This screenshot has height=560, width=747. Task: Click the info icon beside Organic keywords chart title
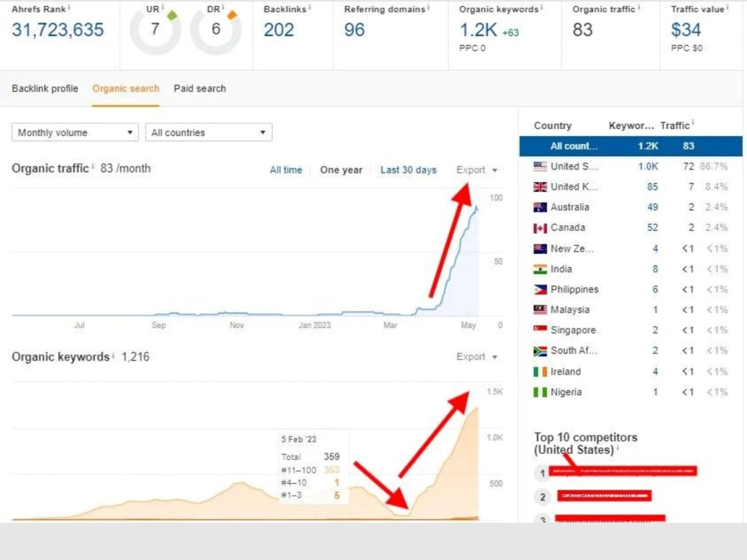(x=114, y=355)
